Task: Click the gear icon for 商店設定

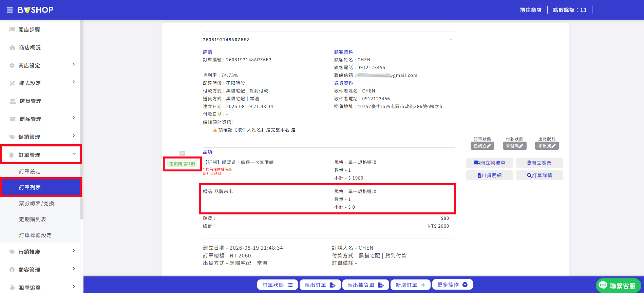Action: coord(12,65)
